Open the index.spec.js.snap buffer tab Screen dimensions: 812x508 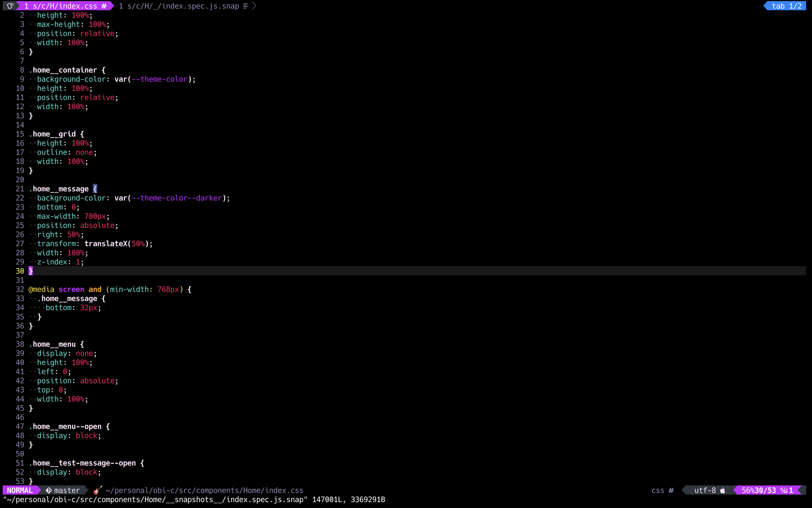coord(179,6)
